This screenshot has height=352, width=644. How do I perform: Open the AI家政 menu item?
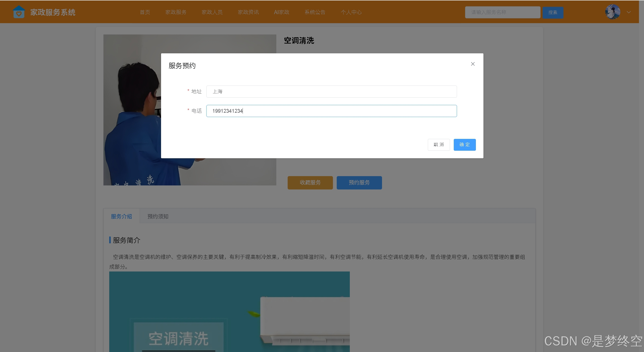coord(282,12)
